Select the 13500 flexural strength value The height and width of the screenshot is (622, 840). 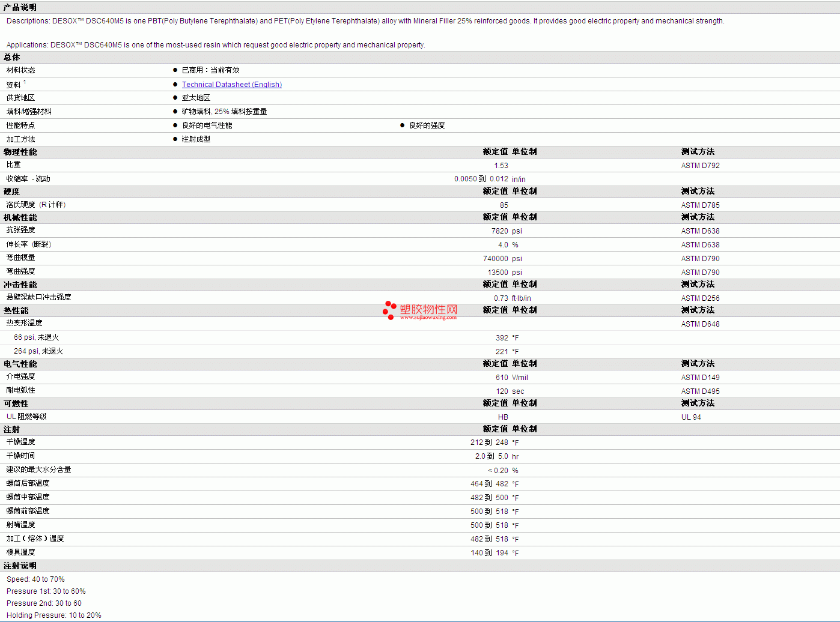point(498,273)
